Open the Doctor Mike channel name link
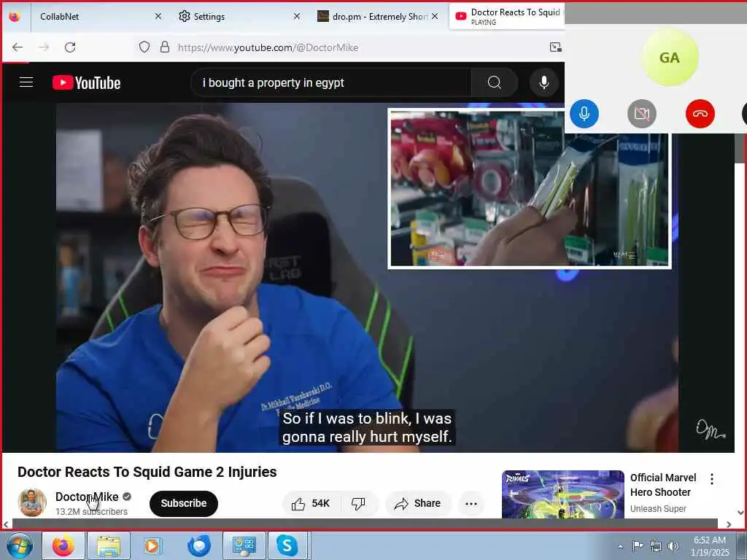The image size is (747, 560). pos(87,497)
